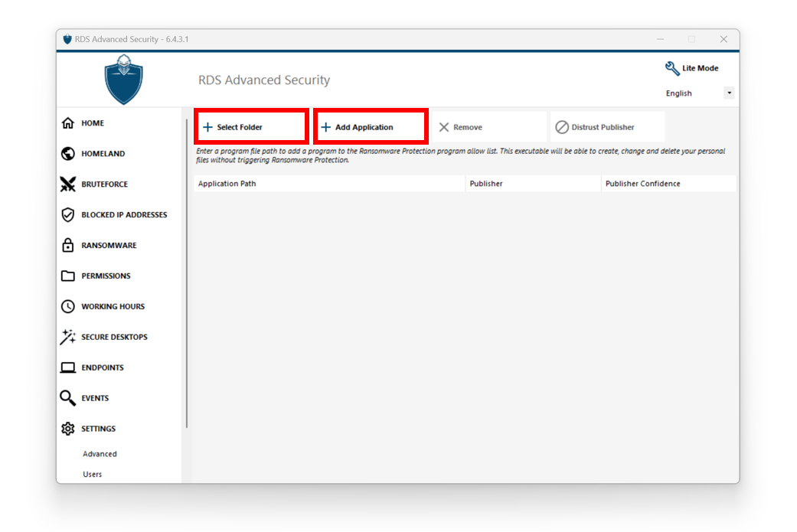Open BLOCKED IP ADDRESSES label

[124, 214]
